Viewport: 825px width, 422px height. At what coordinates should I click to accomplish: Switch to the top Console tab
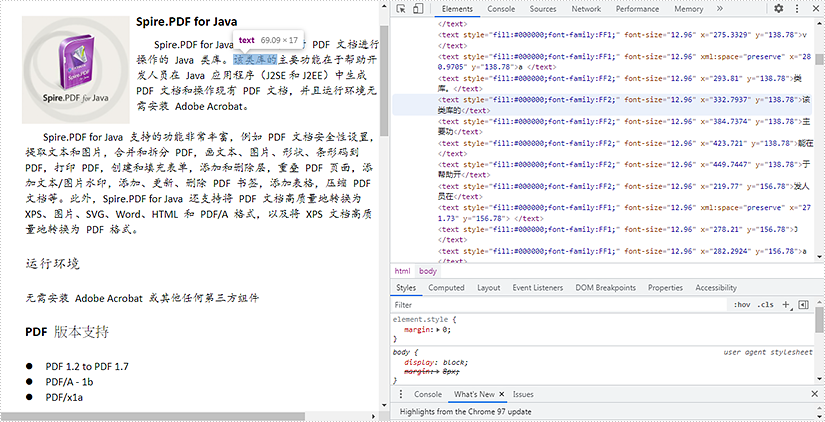pyautogui.click(x=501, y=9)
